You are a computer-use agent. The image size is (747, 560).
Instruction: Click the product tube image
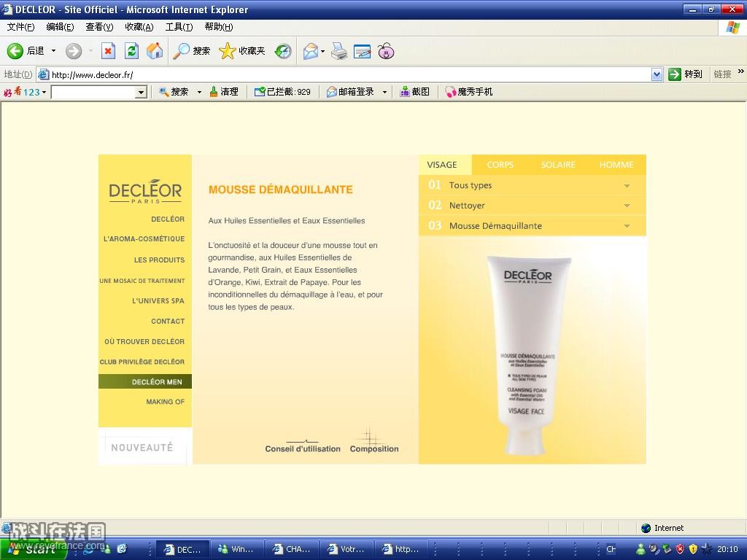(527, 354)
